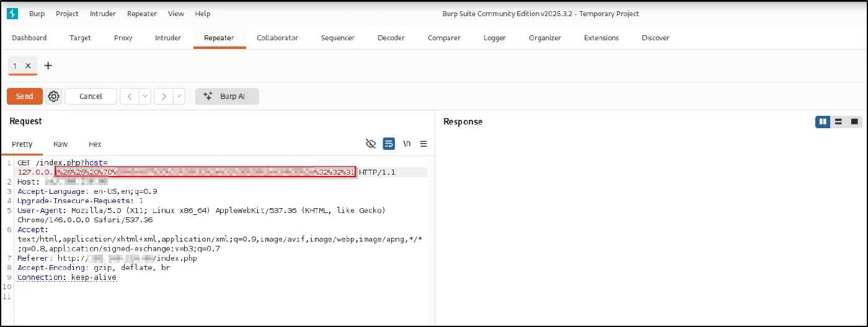Click the Cancel button
Image resolution: width=868 pixels, height=327 pixels.
[91, 96]
